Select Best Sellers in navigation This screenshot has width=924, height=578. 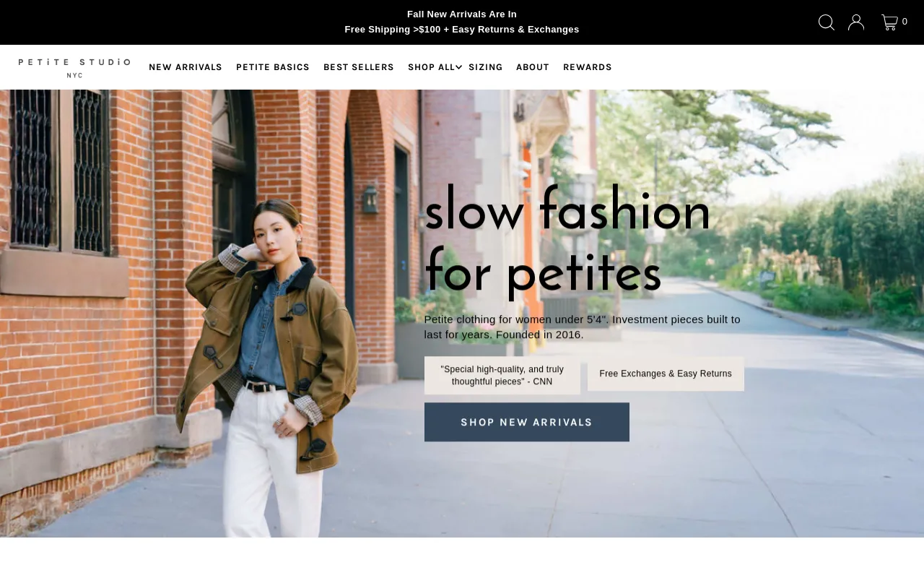(x=359, y=67)
